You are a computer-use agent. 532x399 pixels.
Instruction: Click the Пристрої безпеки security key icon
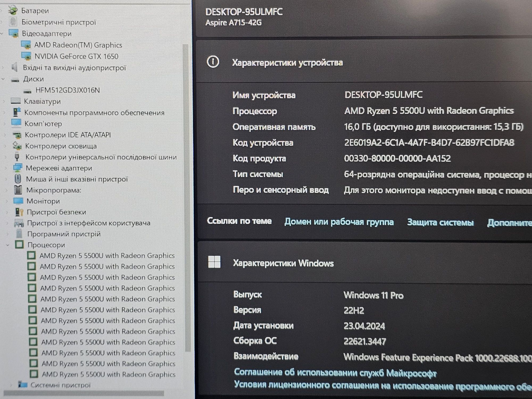tap(19, 212)
